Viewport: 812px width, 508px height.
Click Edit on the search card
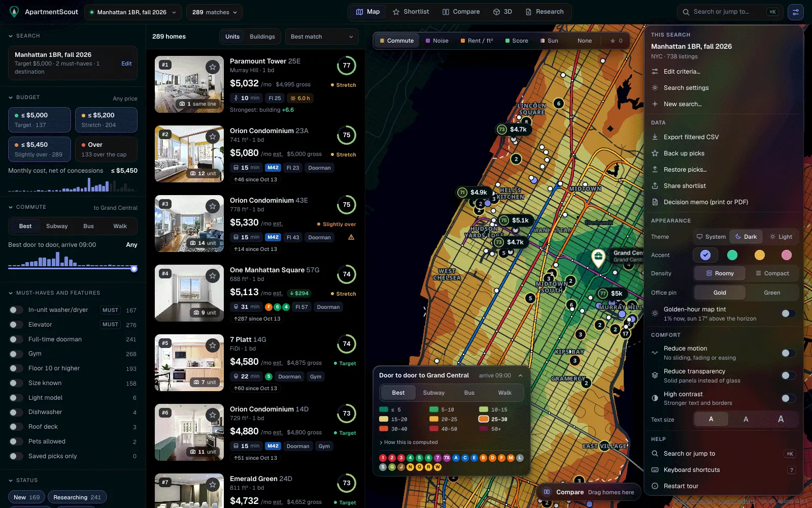pos(126,63)
